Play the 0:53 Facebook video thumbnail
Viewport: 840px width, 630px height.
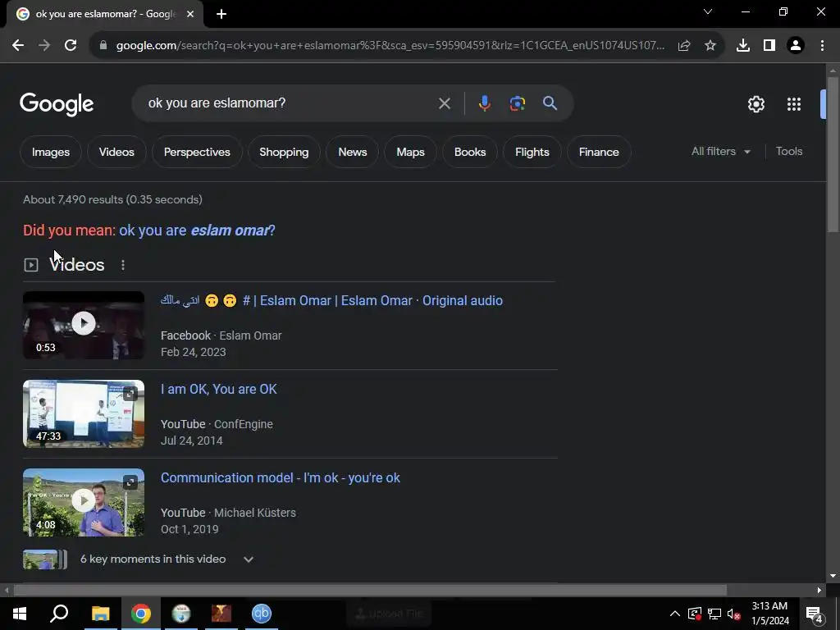[x=84, y=325]
